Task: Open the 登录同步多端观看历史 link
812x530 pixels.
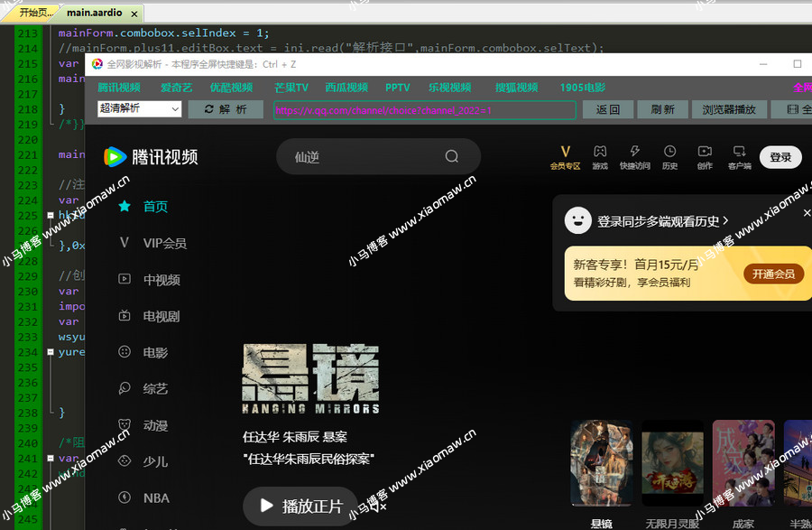Action: pyautogui.click(x=663, y=221)
